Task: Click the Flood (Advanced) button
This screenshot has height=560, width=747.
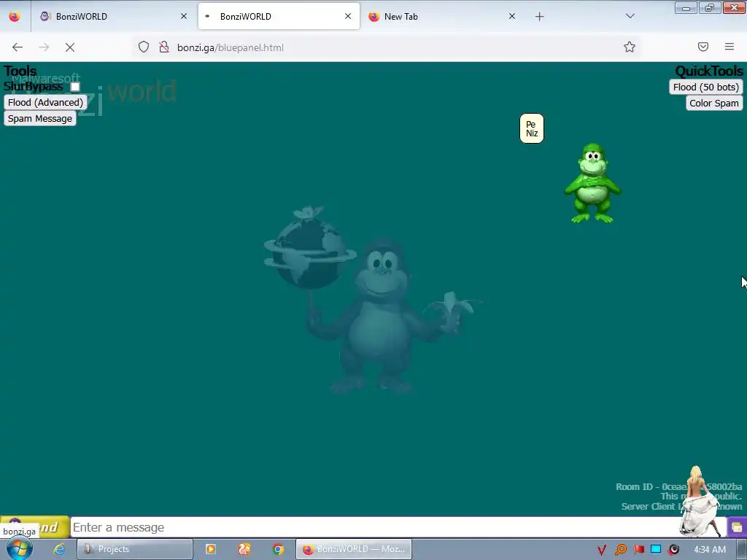Action: point(45,102)
